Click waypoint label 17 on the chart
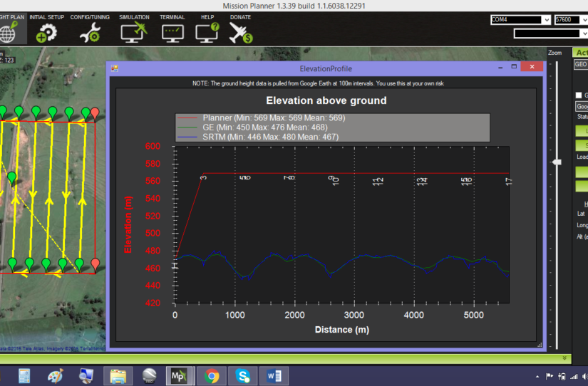Viewport: 588px width, 386px height. tap(508, 182)
